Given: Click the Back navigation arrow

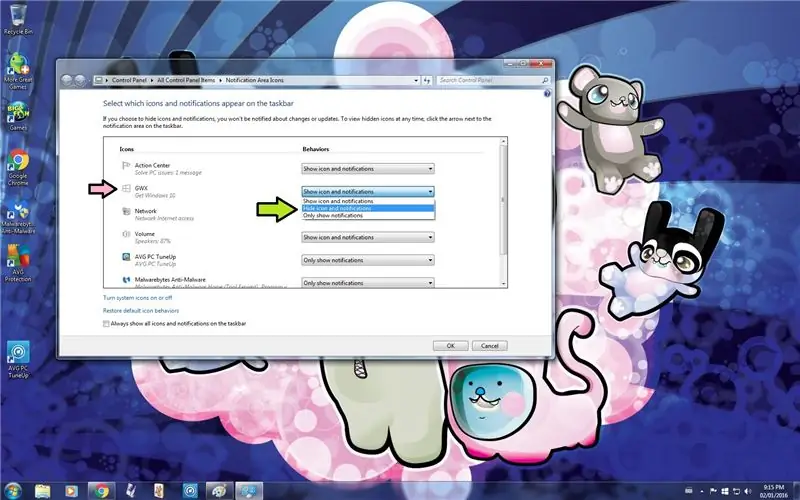Looking at the screenshot, I should pos(67,80).
